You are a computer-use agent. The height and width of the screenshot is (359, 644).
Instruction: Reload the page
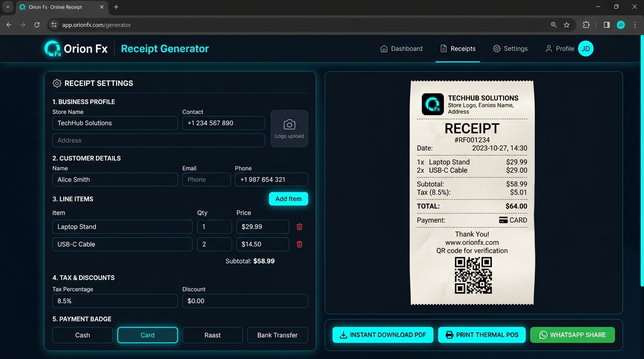click(37, 25)
